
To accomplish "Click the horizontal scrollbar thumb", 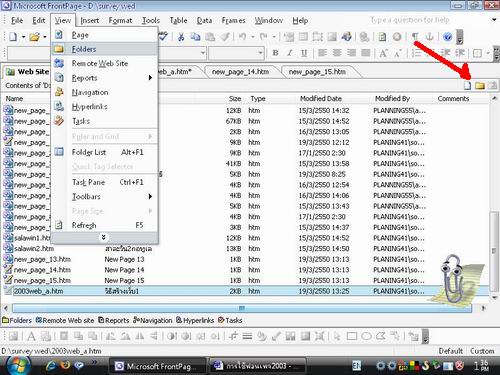I will 242,308.
